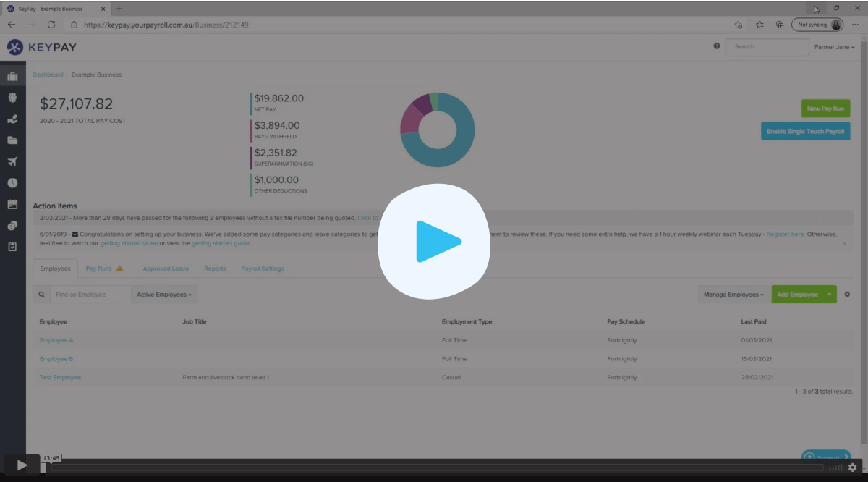Open the Active Employees filter dropdown
Screen dimensions: 868x482
(x=164, y=294)
